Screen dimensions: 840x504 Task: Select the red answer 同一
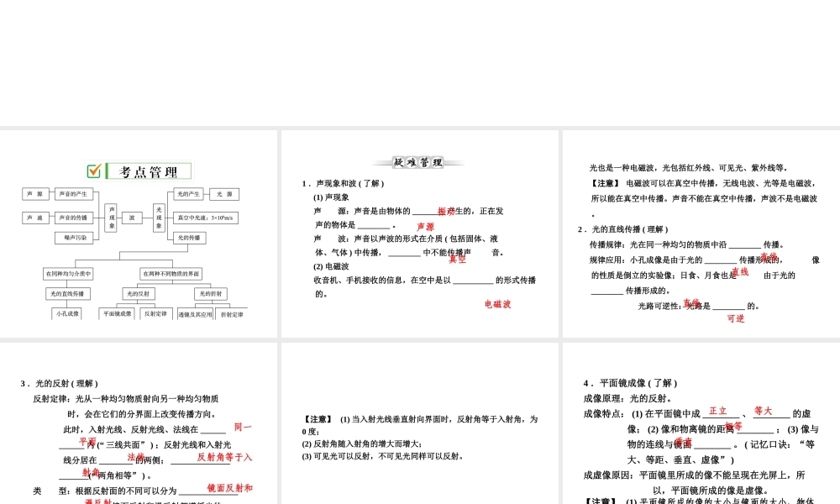[243, 428]
